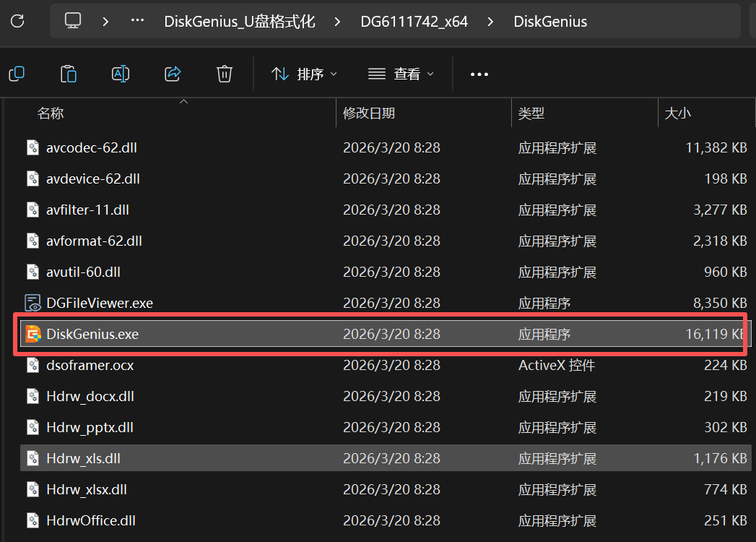Screen dimensions: 756x542
Task: Click the 16,119 KB size cell
Action: 715,334
